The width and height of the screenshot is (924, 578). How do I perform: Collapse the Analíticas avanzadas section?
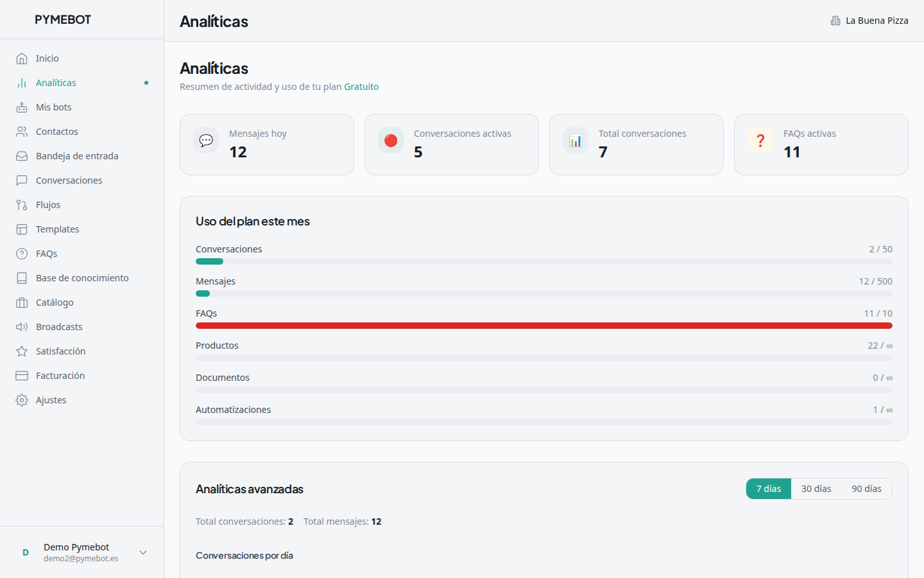click(x=250, y=489)
